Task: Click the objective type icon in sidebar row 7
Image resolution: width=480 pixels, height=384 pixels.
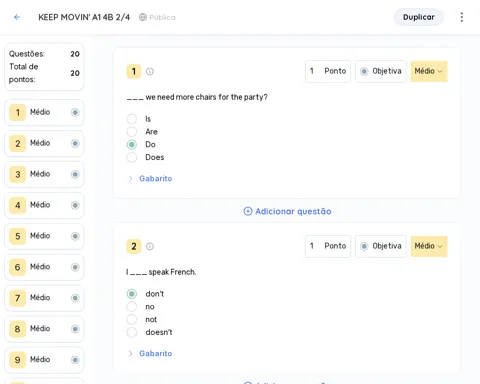Action: point(75,298)
